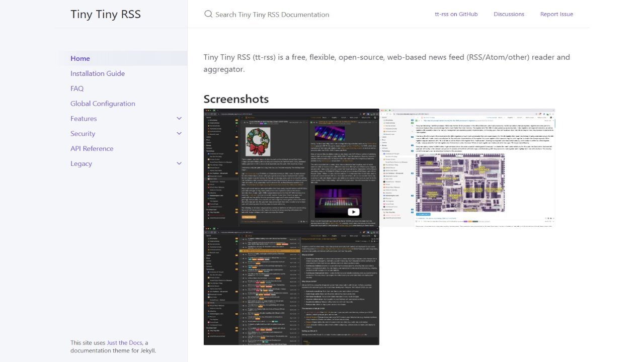
Task: Click the search magnifier icon
Action: point(208,14)
